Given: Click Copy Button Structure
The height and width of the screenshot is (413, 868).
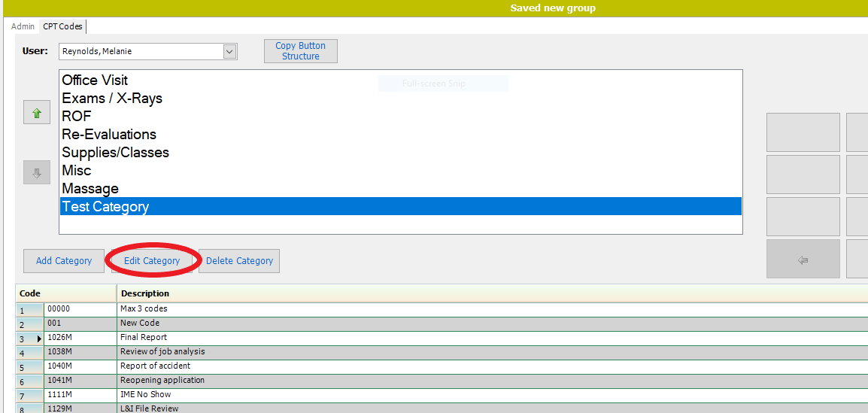Looking at the screenshot, I should click(301, 51).
